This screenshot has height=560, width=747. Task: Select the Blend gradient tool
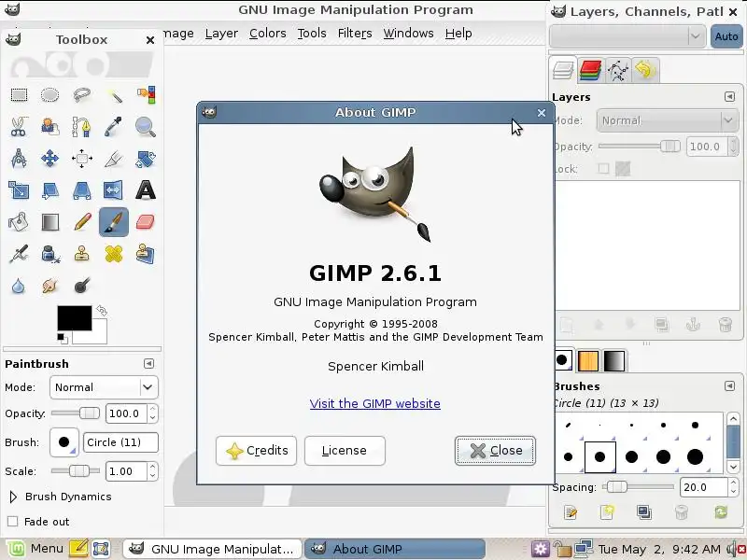50,222
